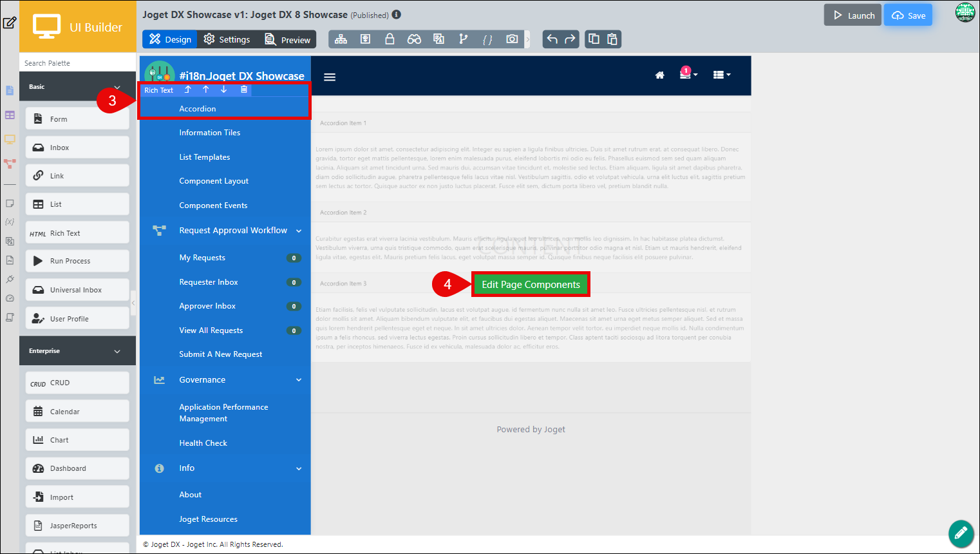Click the hamburger menu in preview header
Image resolution: width=980 pixels, height=554 pixels.
click(x=330, y=77)
